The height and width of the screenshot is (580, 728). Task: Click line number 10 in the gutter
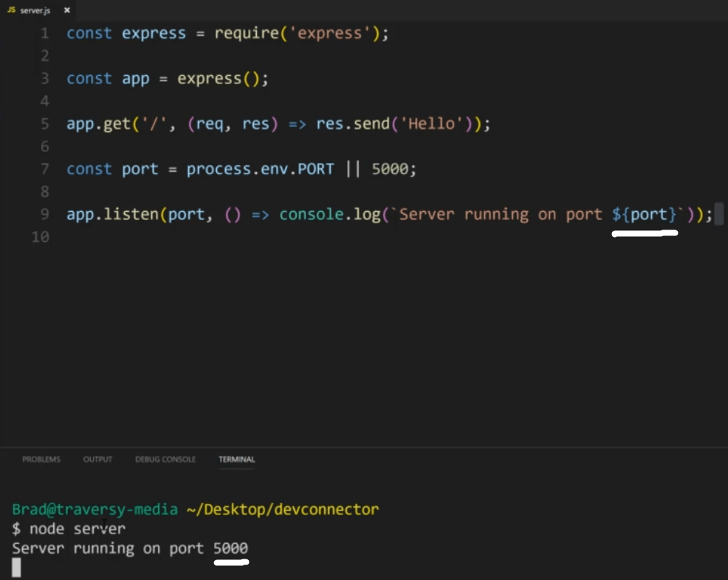(x=41, y=237)
